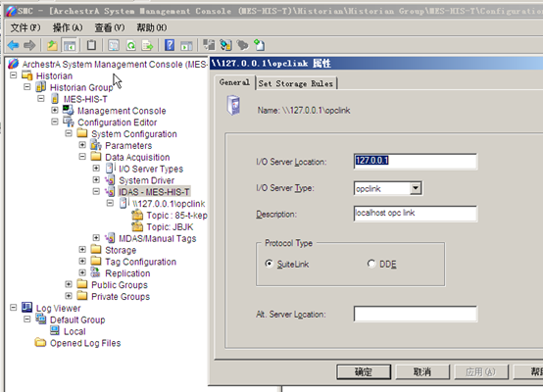Viewport: 543px width, 392px height.
Task: Select System Configuration folder node
Action: coord(134,134)
